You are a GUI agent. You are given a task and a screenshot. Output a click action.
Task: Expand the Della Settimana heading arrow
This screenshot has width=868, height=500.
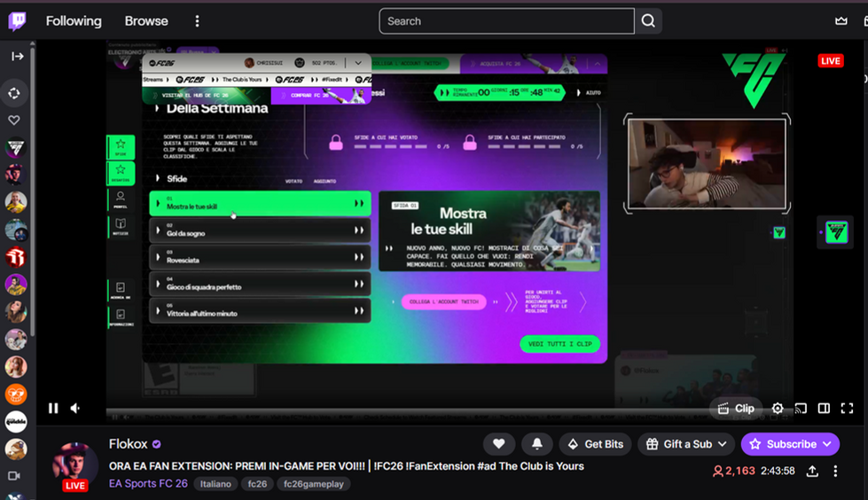157,108
